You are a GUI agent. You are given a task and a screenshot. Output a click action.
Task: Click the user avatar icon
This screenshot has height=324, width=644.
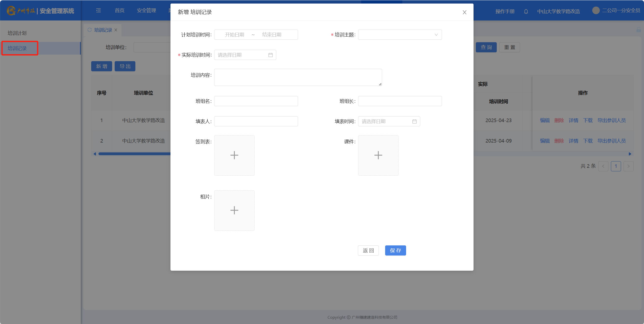click(596, 10)
